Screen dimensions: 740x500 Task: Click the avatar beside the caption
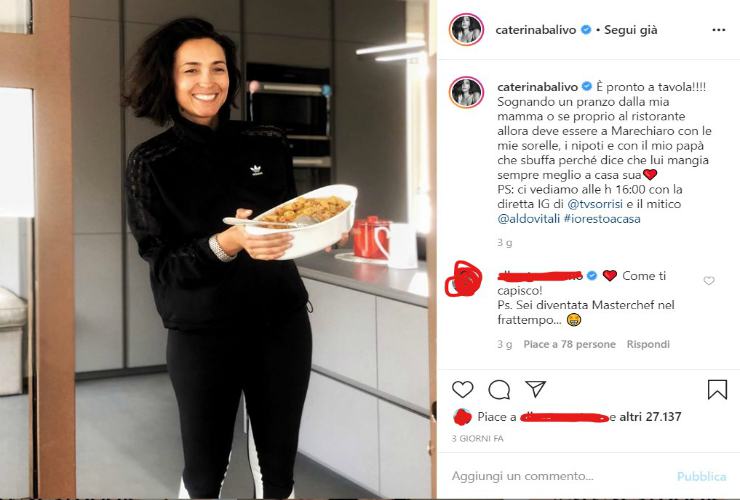[x=466, y=92]
